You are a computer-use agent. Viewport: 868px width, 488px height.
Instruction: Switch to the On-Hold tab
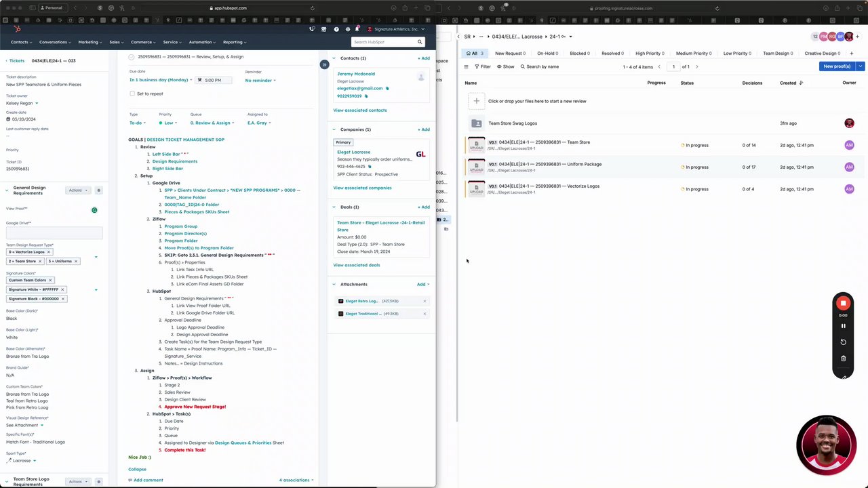tap(547, 53)
